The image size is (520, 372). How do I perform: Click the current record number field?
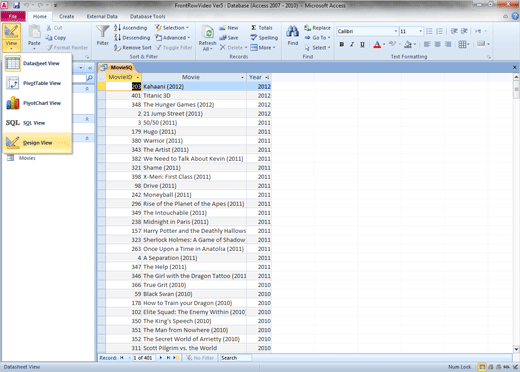coord(144,358)
